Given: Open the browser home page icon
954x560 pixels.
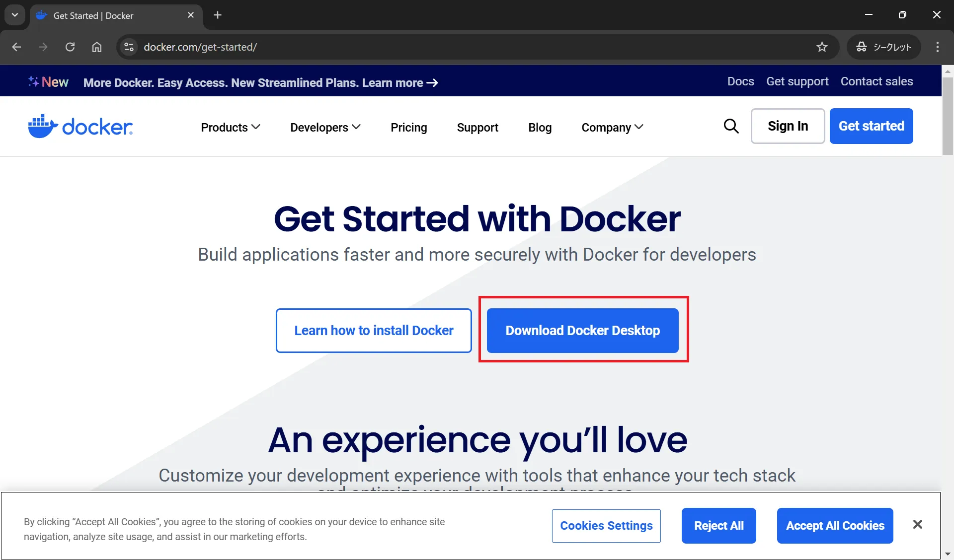Looking at the screenshot, I should tap(97, 47).
